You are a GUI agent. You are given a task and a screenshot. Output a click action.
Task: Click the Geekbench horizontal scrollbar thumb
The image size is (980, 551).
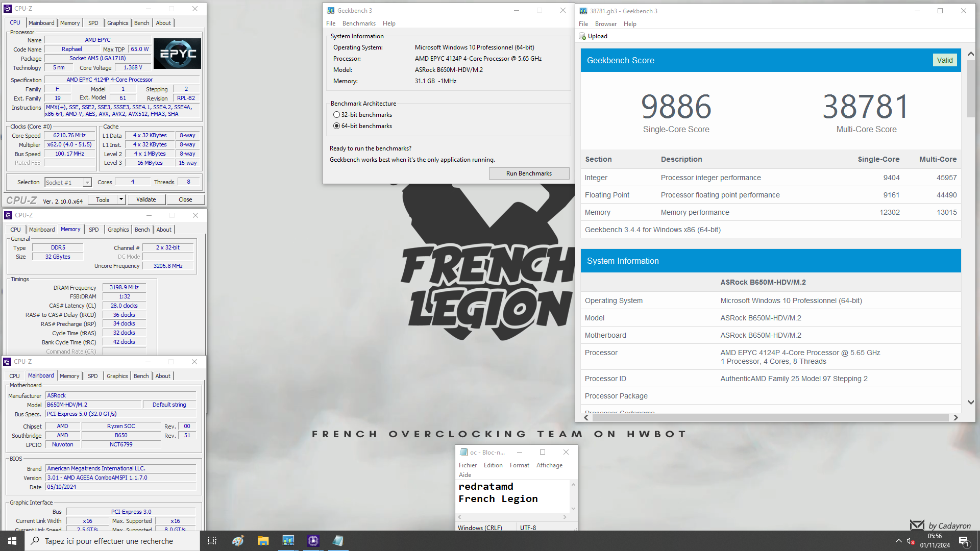point(771,417)
